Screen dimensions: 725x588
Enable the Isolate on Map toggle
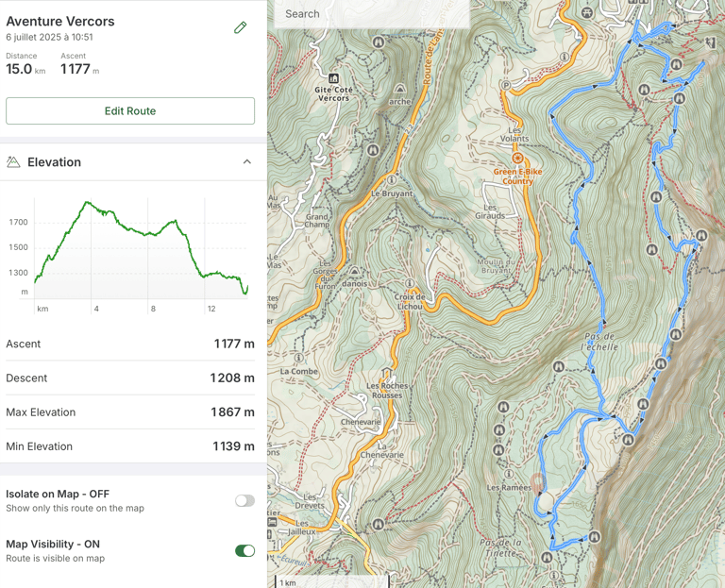[244, 501]
